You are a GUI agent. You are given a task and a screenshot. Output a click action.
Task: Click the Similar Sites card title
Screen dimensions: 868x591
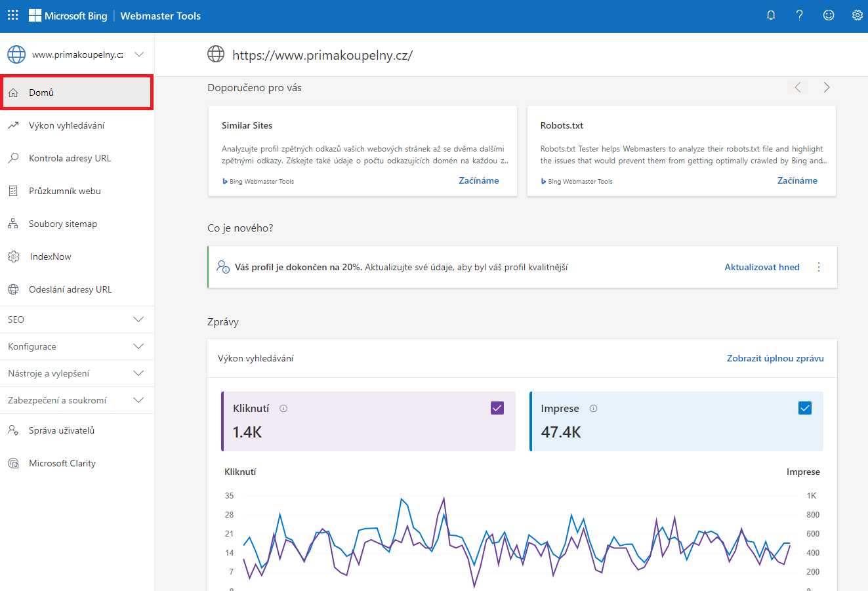click(x=247, y=125)
